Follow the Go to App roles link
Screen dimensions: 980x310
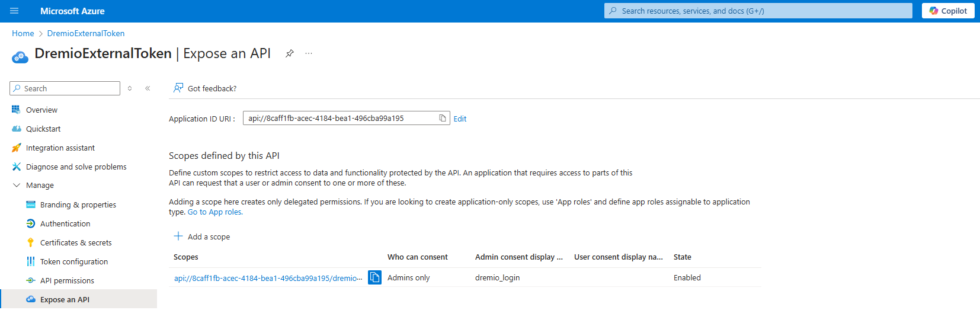tap(215, 212)
